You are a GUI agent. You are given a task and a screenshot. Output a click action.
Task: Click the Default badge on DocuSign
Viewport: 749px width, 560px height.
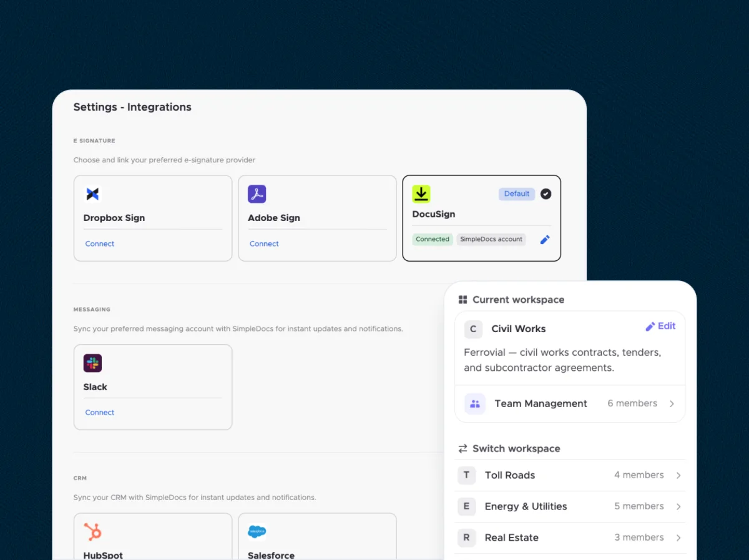pyautogui.click(x=517, y=194)
